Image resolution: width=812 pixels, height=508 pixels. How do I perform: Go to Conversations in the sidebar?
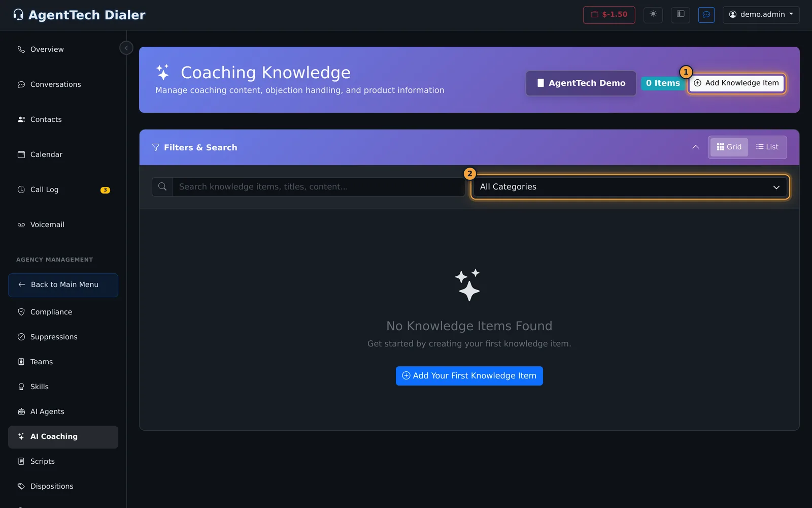click(63, 84)
